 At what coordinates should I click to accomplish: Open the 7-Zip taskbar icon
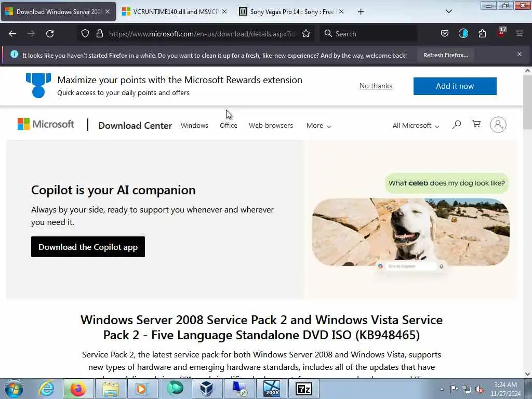[303, 389]
